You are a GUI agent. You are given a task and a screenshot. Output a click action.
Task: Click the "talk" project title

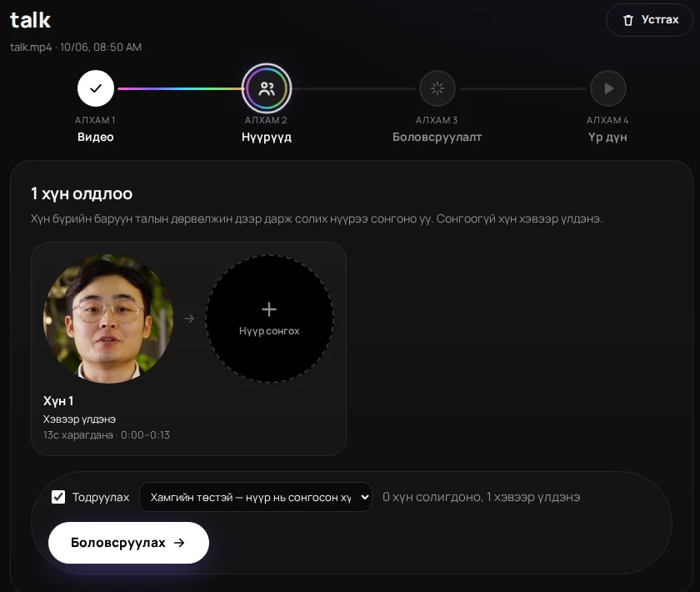30,20
